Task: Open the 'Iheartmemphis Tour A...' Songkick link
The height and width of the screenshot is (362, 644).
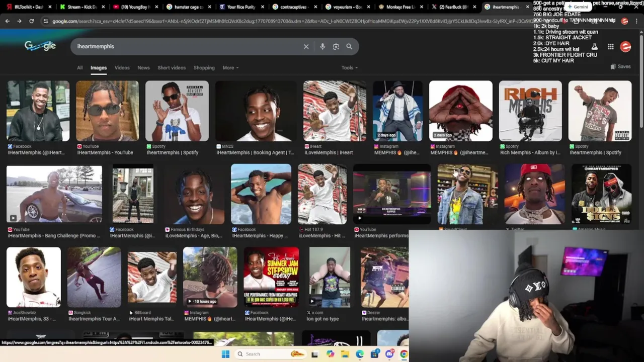Action: coord(94,319)
